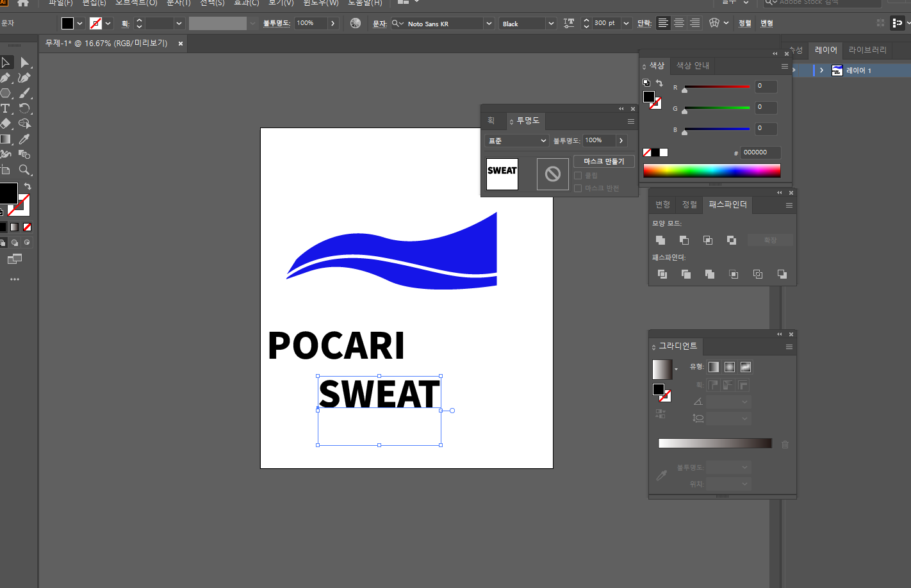Open font style Black dropdown
This screenshot has height=588, width=911.
tap(551, 23)
